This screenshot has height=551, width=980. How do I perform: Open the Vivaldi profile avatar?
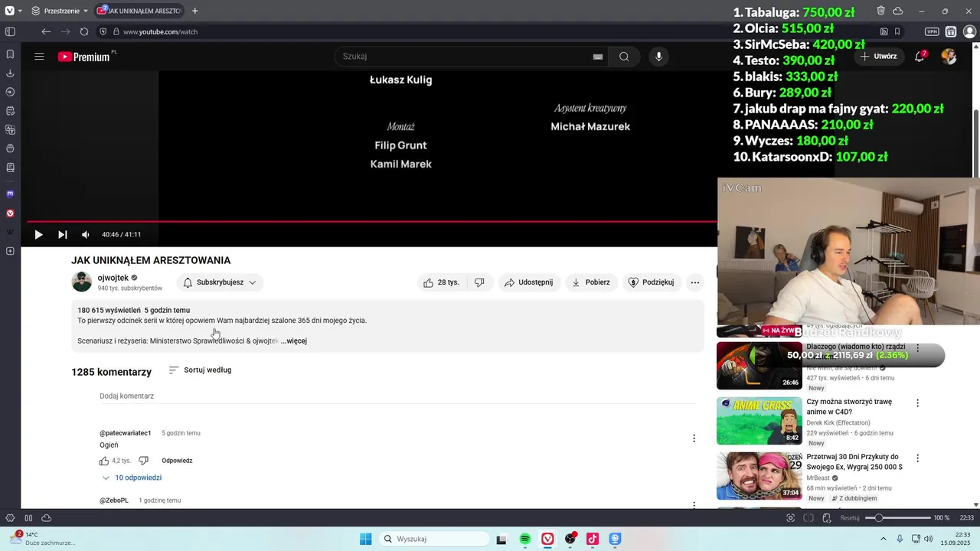point(969,31)
